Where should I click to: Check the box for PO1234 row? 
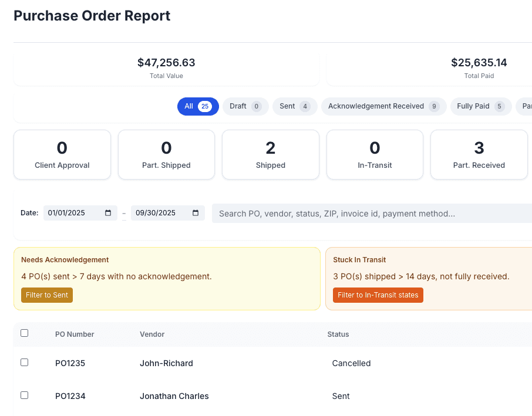25,395
